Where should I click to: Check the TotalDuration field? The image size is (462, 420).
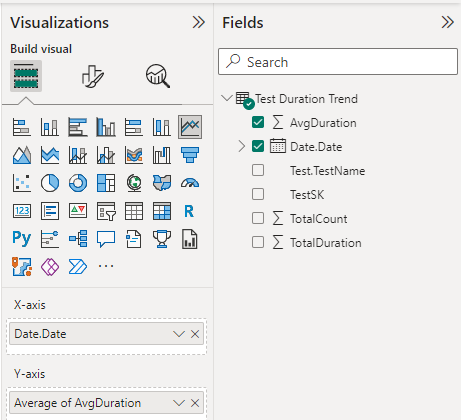[x=258, y=242]
